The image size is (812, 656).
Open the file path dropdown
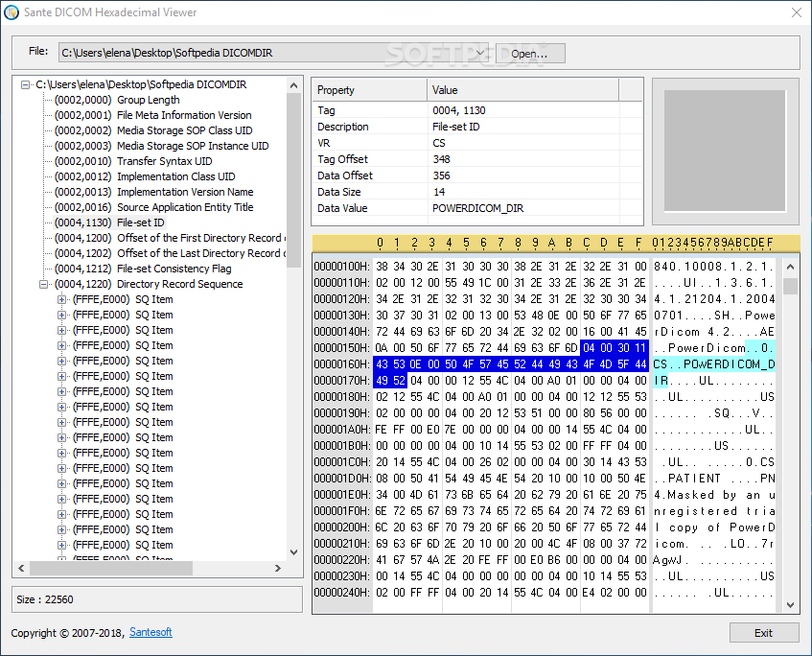(x=479, y=53)
